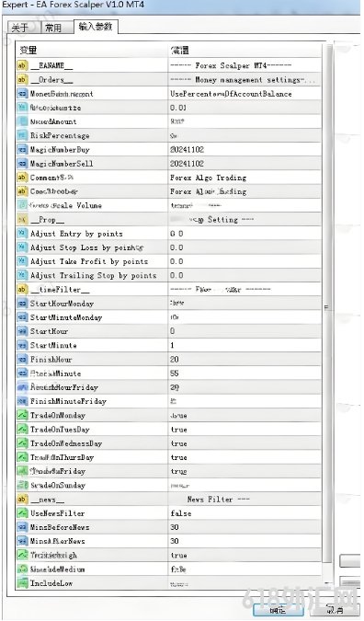
Task: Select StartHour value 0
Action: (172, 331)
